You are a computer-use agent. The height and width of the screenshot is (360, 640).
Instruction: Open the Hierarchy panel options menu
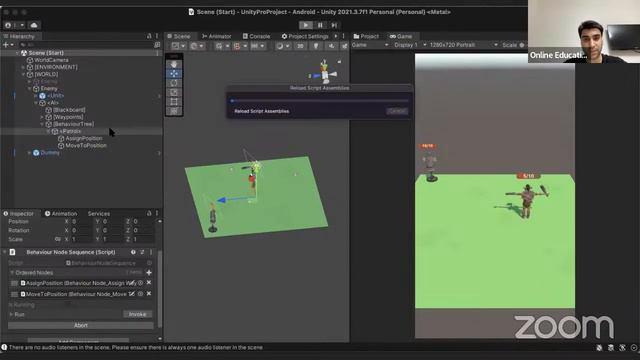click(x=157, y=36)
